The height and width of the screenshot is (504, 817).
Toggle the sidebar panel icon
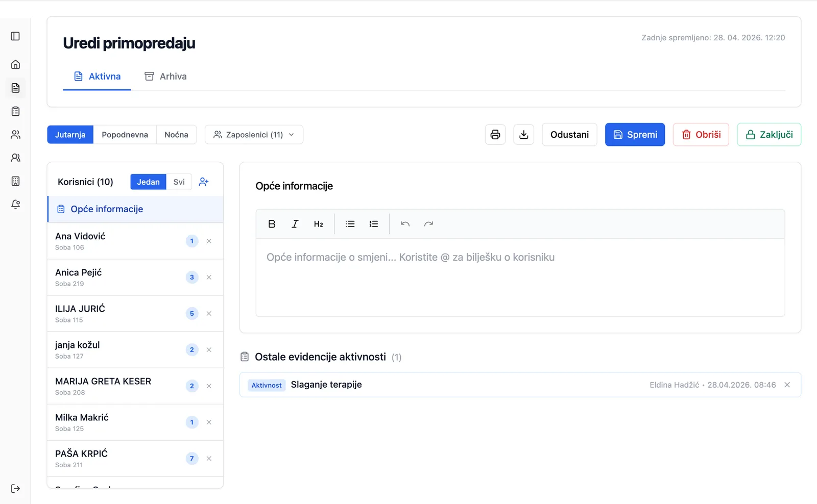tap(15, 36)
